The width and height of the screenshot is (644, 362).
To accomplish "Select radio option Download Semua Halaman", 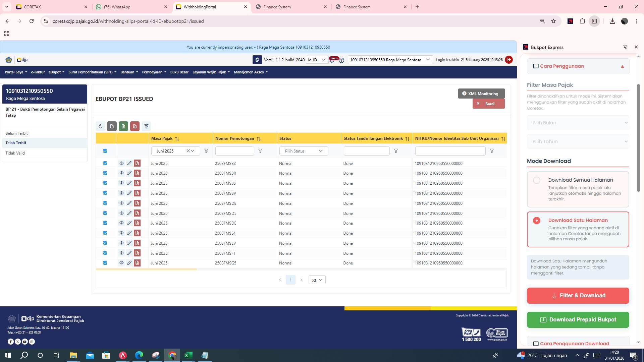I will coord(537,180).
